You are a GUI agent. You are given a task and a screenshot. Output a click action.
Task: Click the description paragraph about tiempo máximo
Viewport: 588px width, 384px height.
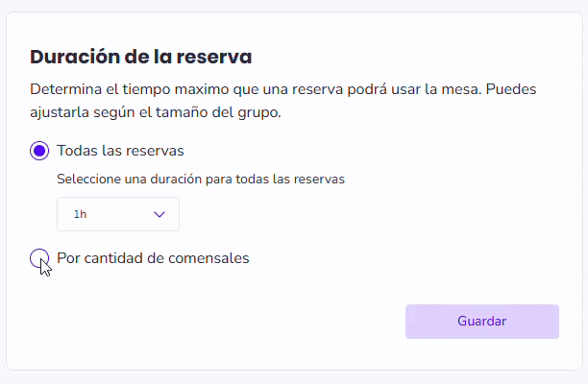click(282, 101)
